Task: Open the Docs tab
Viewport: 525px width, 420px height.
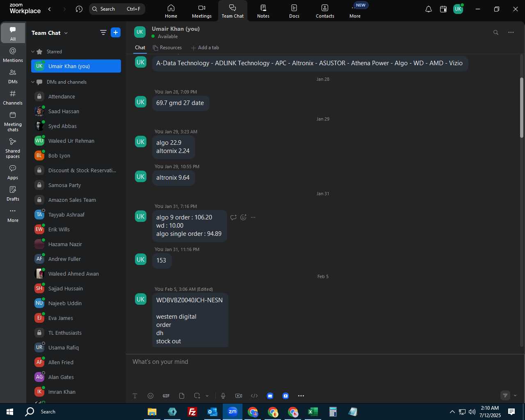Action: tap(294, 11)
